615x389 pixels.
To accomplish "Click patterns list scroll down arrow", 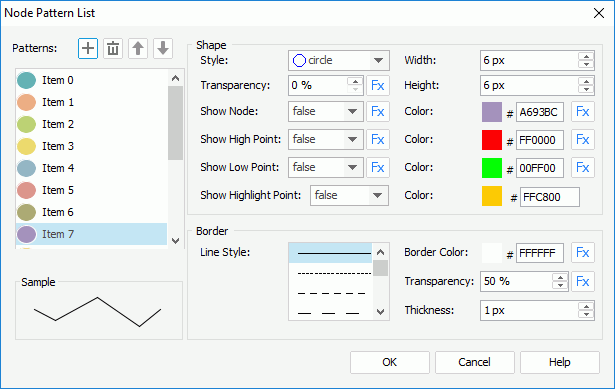I will 176,240.
